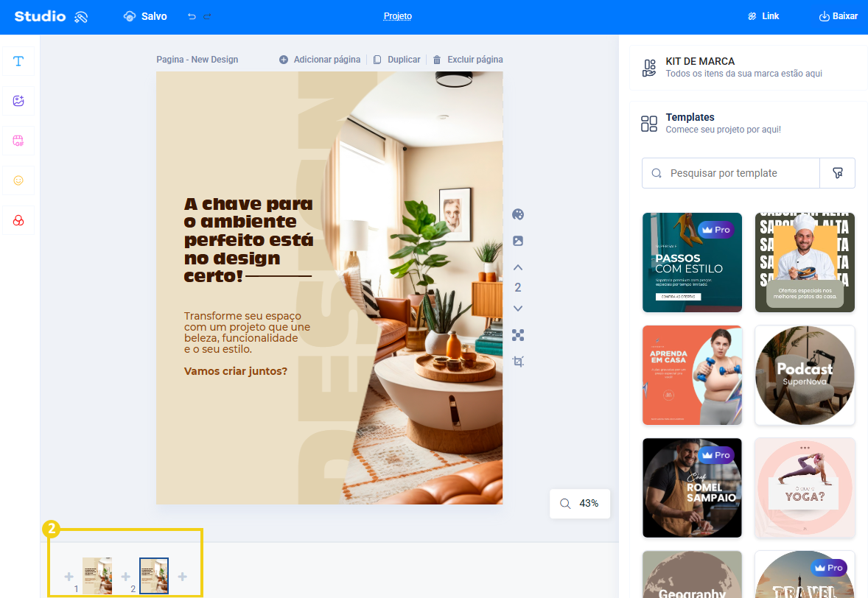Click the Salvo status text
The height and width of the screenshot is (598, 868).
pos(154,17)
